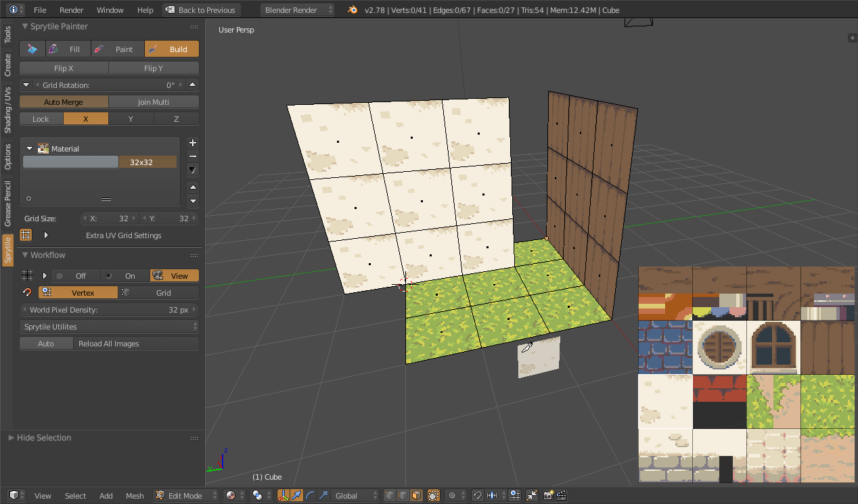Click the snap magnet icon in Workflow
This screenshot has width=858, height=504.
click(x=27, y=293)
